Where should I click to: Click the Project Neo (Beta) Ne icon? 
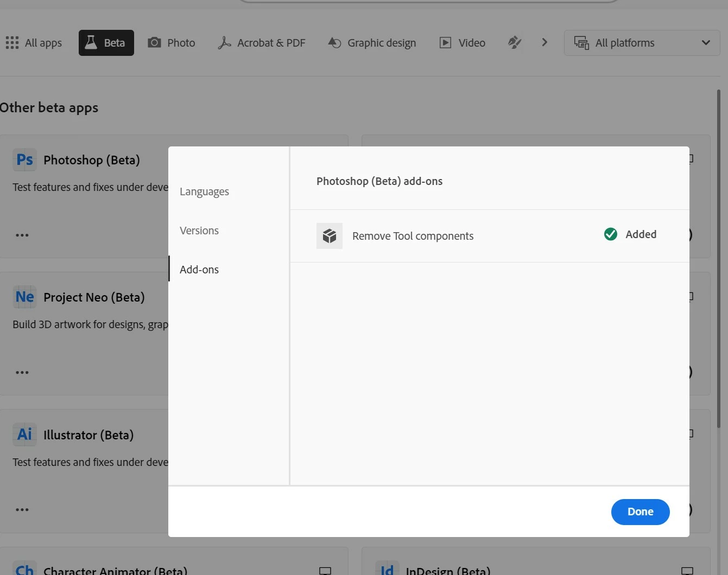[x=25, y=297]
